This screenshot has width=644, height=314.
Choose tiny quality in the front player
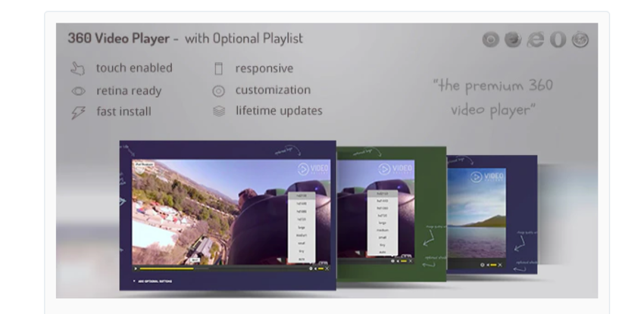coord(302,251)
